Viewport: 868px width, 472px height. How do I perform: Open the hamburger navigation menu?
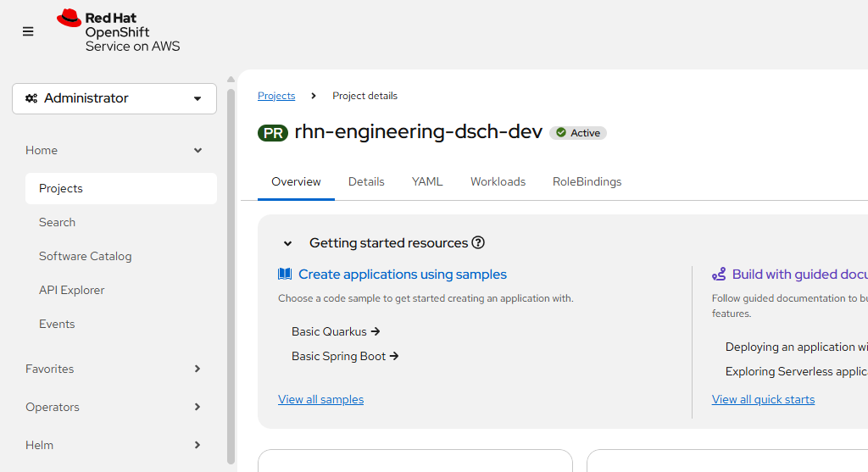tap(28, 31)
